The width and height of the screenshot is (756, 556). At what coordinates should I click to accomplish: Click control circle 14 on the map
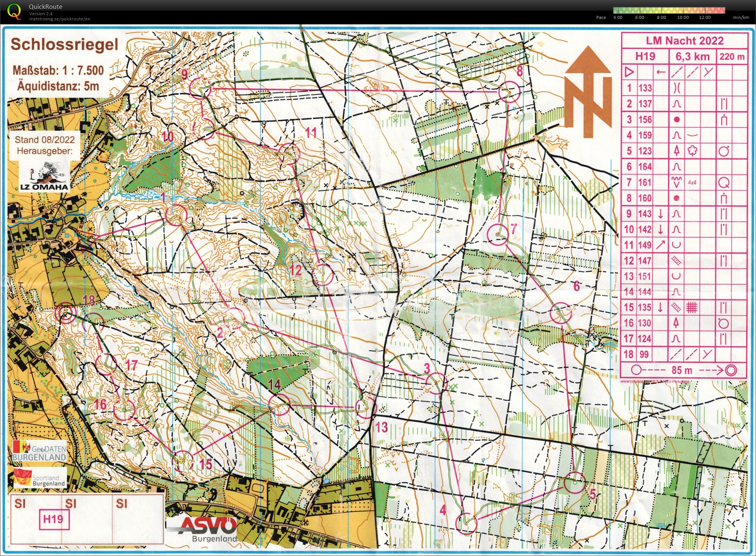tap(279, 404)
